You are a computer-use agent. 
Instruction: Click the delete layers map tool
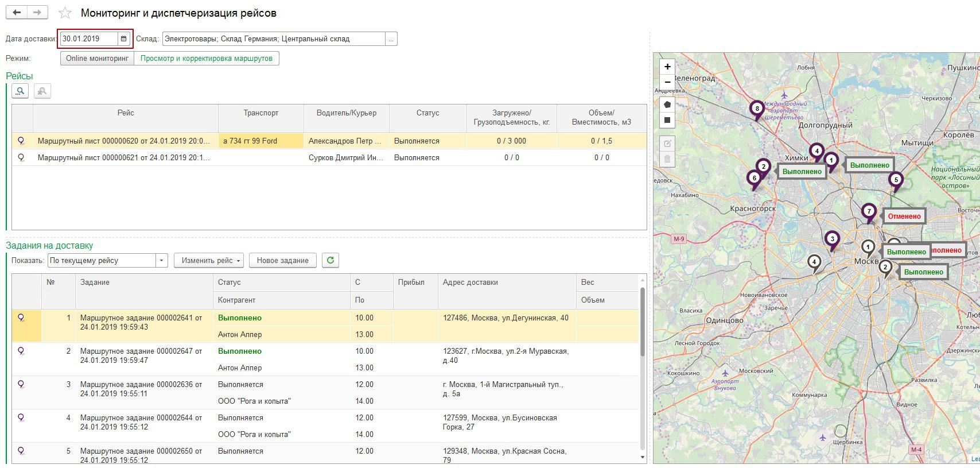tap(667, 158)
